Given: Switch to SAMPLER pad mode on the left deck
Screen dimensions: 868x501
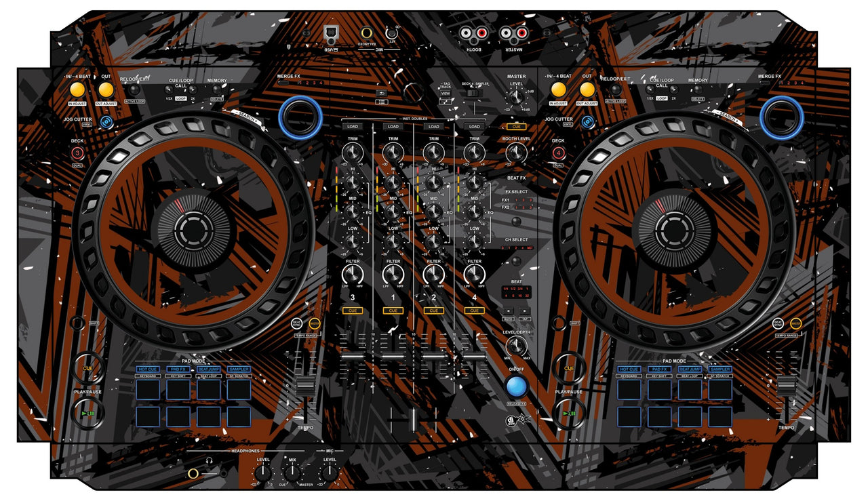Looking at the screenshot, I should (239, 369).
